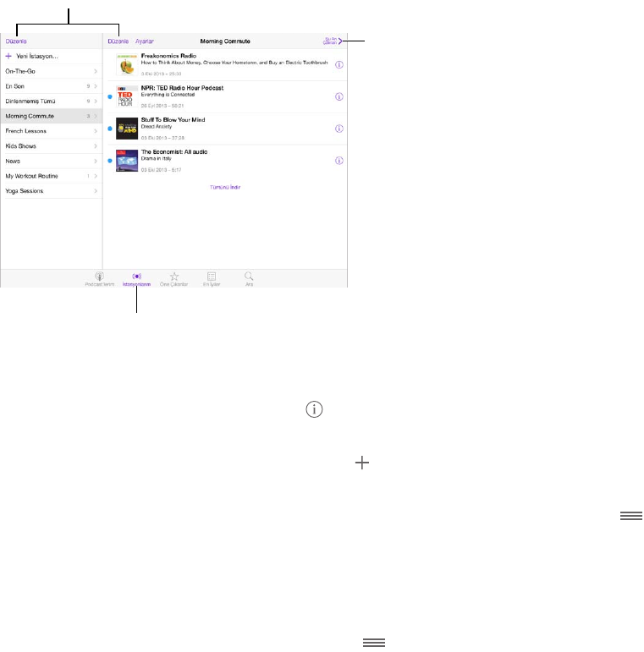Switch to the Podcast'lerim tab
The width and height of the screenshot is (644, 652).
pos(99,278)
